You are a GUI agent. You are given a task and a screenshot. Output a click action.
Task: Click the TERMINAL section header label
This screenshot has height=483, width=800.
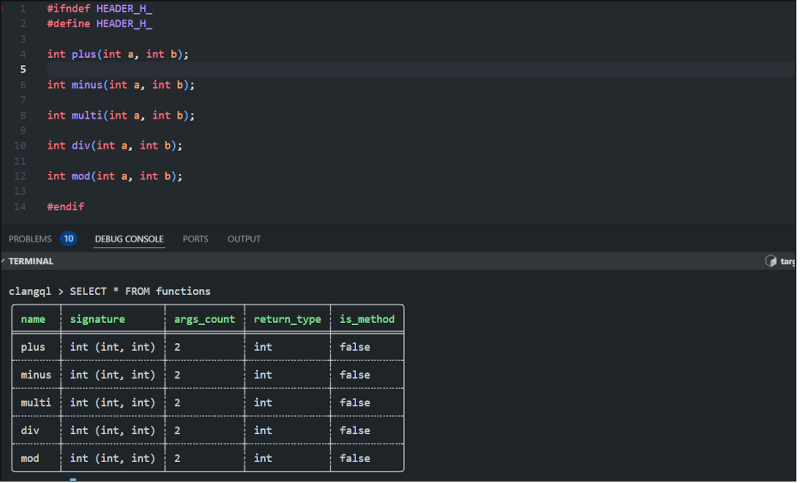[x=31, y=261]
